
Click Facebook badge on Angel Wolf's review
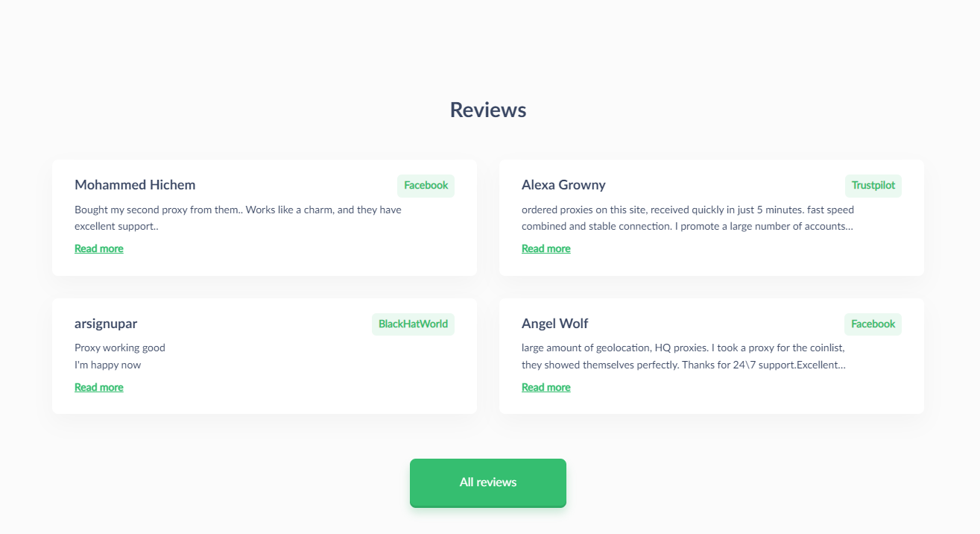point(873,324)
